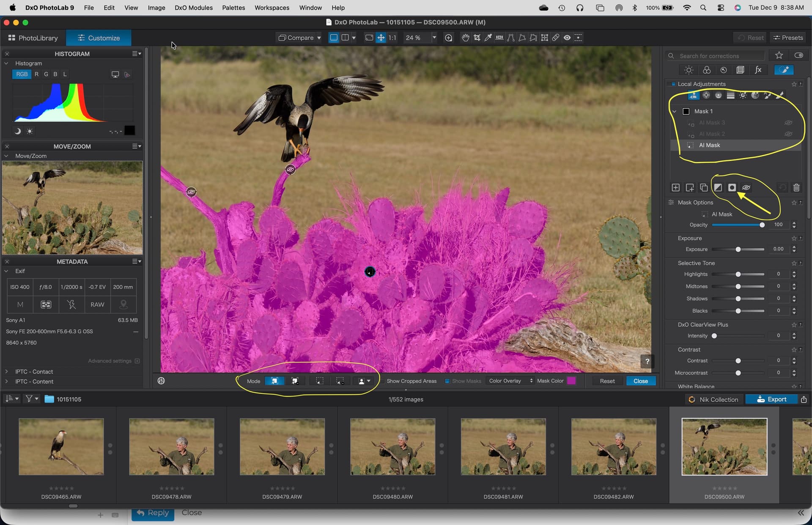812x525 pixels.
Task: Click the invert mask icon
Action: pyautogui.click(x=718, y=187)
